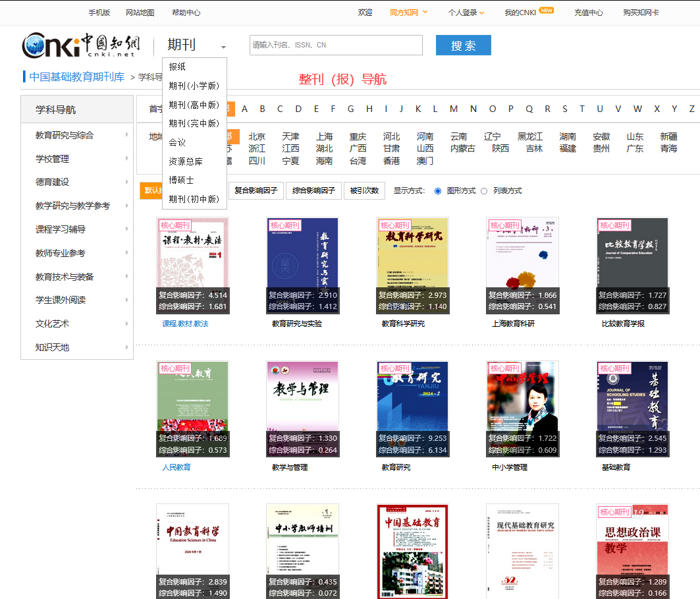Click the journal name search field
The width and height of the screenshot is (700, 599).
pyautogui.click(x=336, y=45)
